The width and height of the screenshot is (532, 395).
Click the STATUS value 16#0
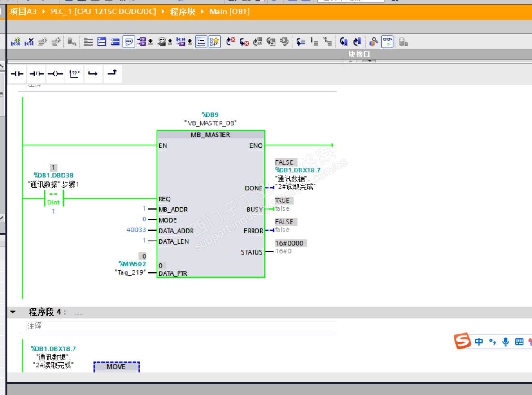[283, 251]
